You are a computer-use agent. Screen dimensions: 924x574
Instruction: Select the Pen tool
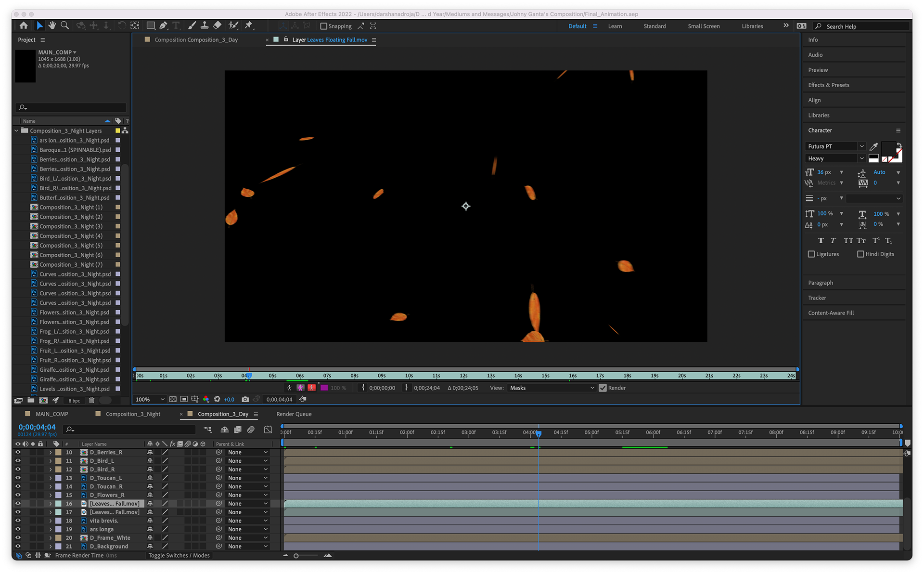click(x=164, y=26)
